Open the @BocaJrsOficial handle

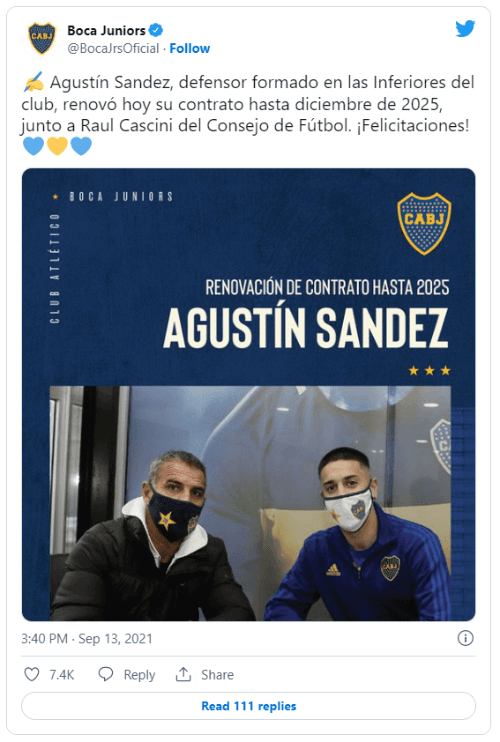coord(113,48)
